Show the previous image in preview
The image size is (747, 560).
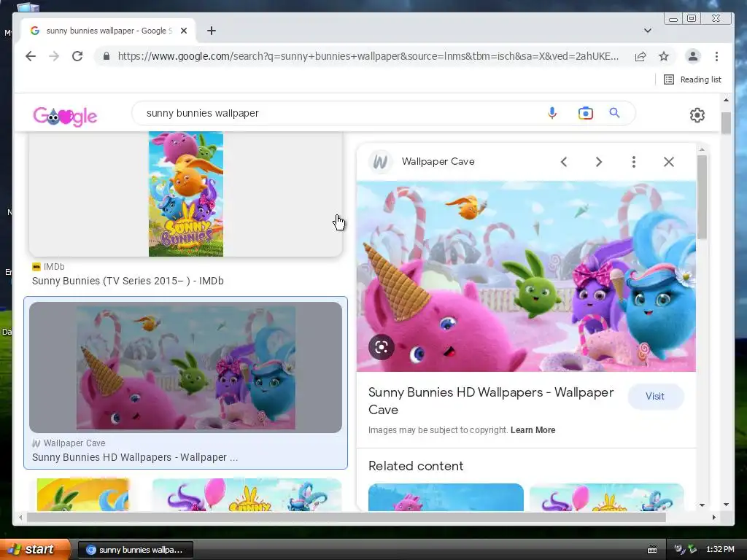point(564,162)
